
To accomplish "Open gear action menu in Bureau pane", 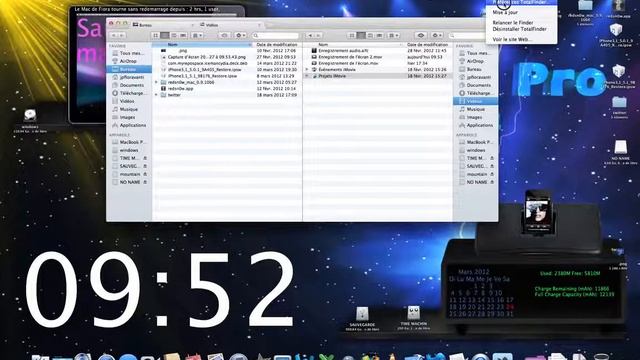I will coord(241,36).
